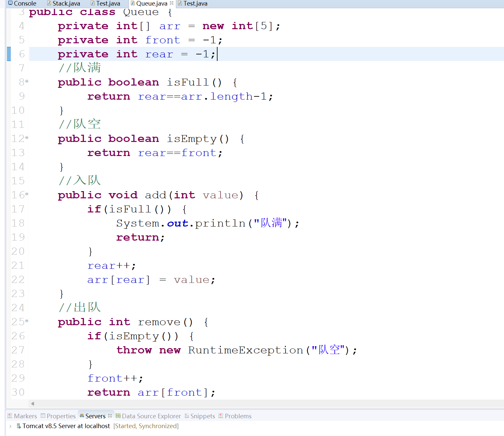
Task: Click 'RuntimeException' on line 27
Action: 246,350
